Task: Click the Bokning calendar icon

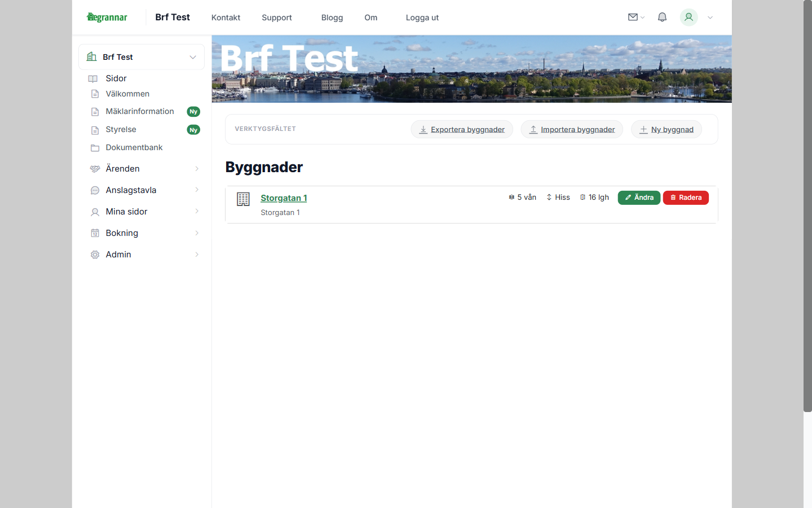Action: (x=94, y=233)
